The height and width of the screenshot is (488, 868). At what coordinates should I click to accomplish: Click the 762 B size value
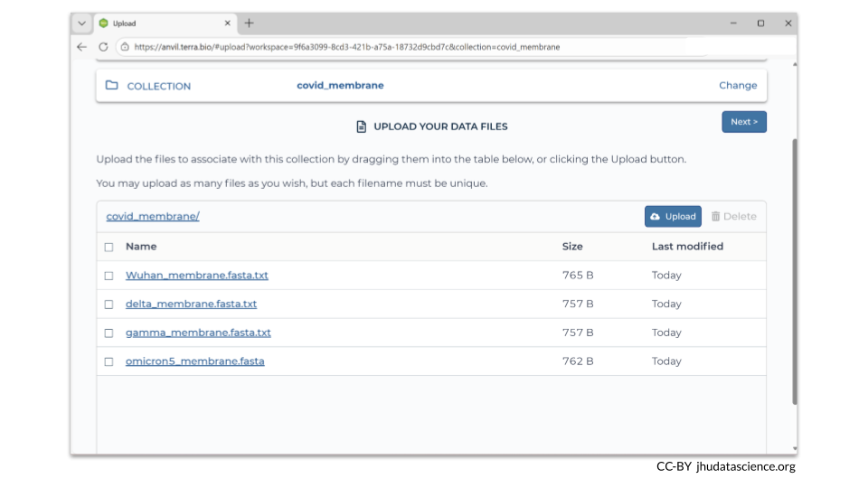pyautogui.click(x=578, y=361)
